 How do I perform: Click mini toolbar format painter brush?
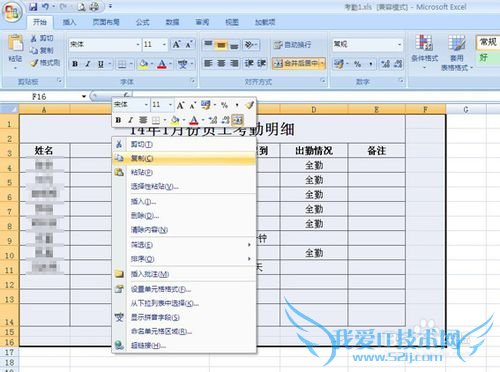(249, 105)
